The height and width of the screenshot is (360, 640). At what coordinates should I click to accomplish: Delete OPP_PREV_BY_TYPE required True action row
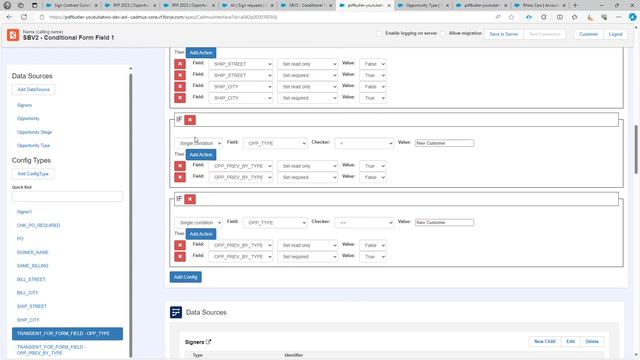coord(180,257)
